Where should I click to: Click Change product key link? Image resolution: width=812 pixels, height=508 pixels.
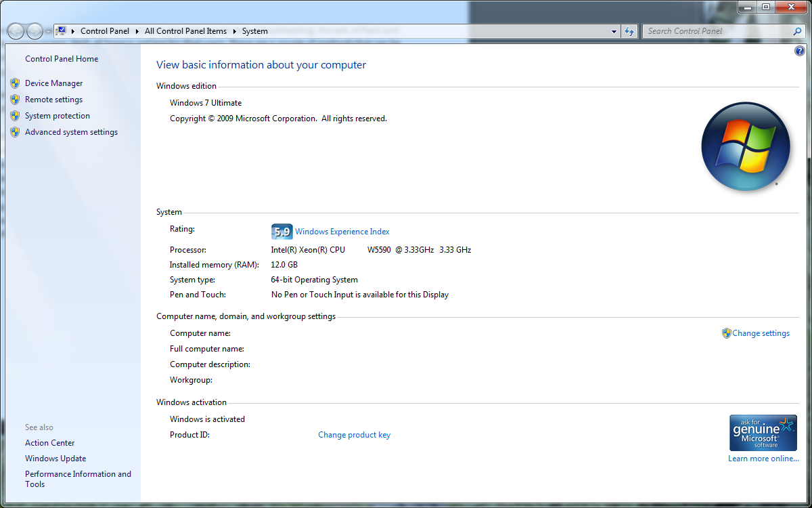click(x=354, y=435)
